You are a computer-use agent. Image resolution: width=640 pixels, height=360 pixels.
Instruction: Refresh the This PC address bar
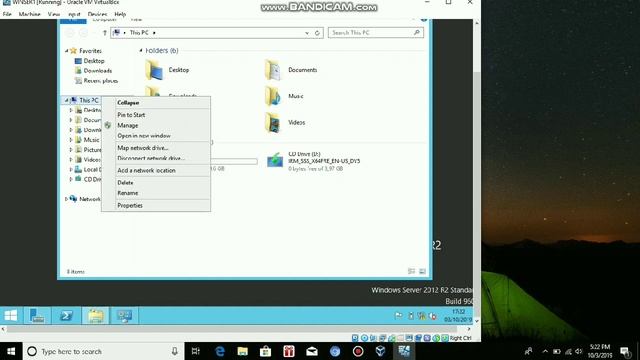[x=317, y=33]
